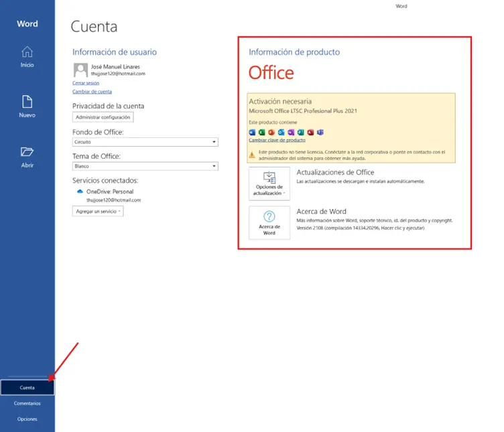The height and width of the screenshot is (432, 504).
Task: Click the Outlook app icon in product contents
Action: coord(281,133)
